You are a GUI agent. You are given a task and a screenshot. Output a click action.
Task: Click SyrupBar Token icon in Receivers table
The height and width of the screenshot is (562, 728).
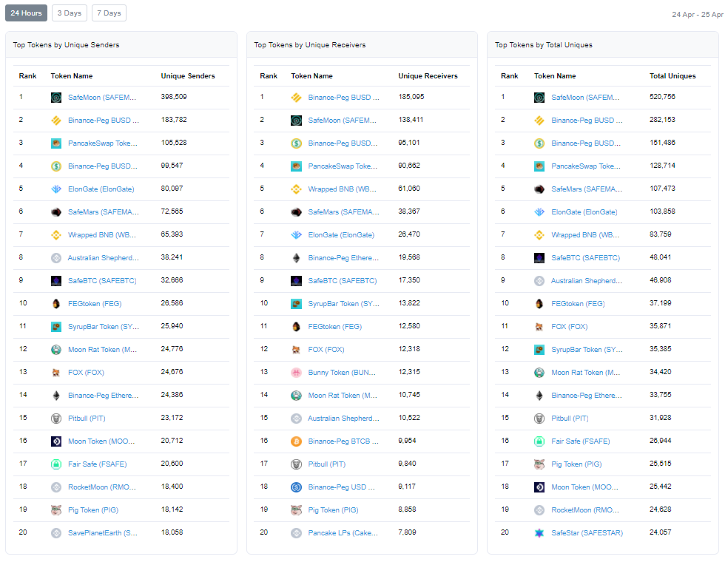296,304
